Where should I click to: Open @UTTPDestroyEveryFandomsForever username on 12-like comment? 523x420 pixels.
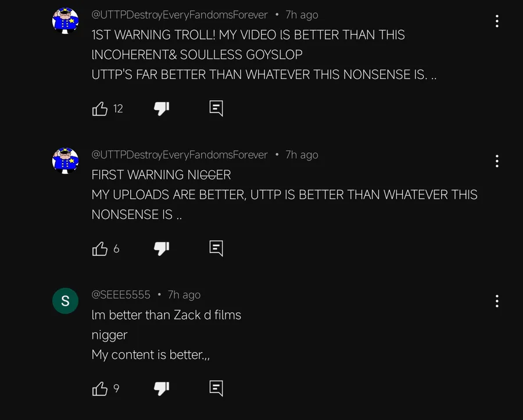(x=180, y=15)
